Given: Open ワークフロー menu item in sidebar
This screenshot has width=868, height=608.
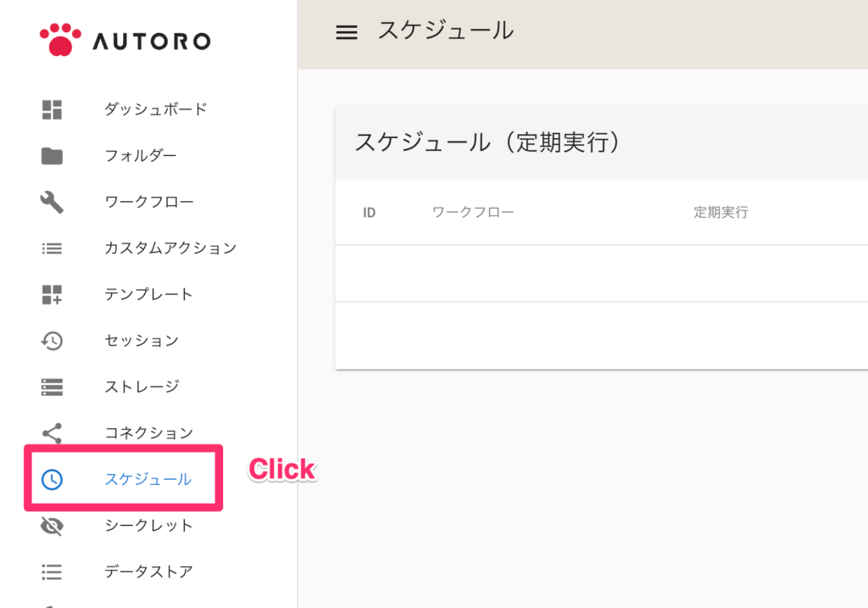Looking at the screenshot, I should 149,202.
